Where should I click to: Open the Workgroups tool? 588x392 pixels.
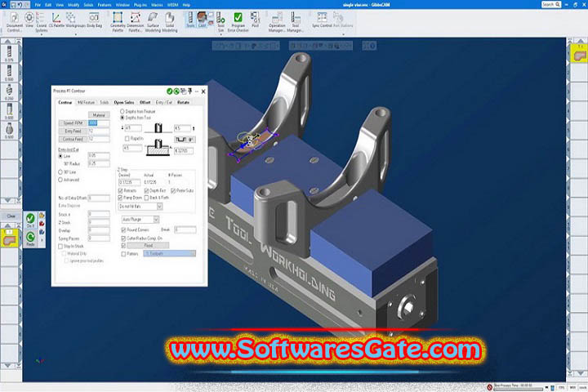(75, 20)
